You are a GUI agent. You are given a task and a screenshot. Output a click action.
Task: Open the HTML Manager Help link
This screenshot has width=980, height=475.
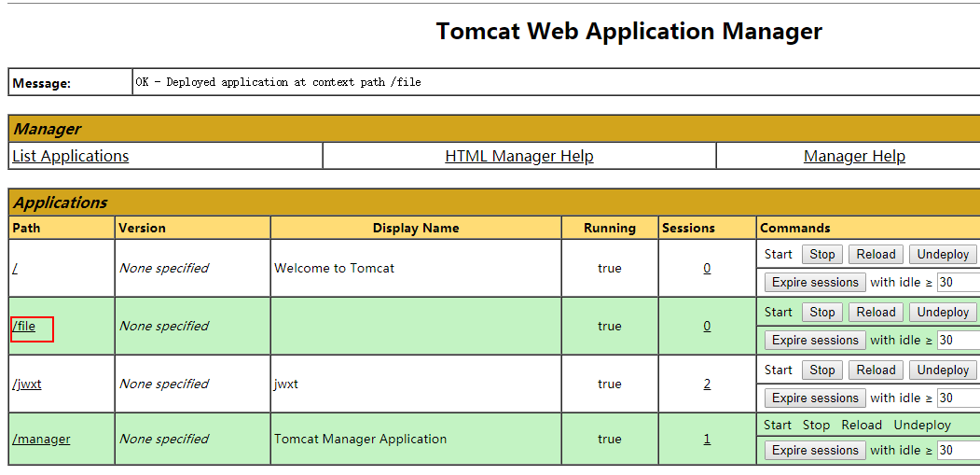519,156
